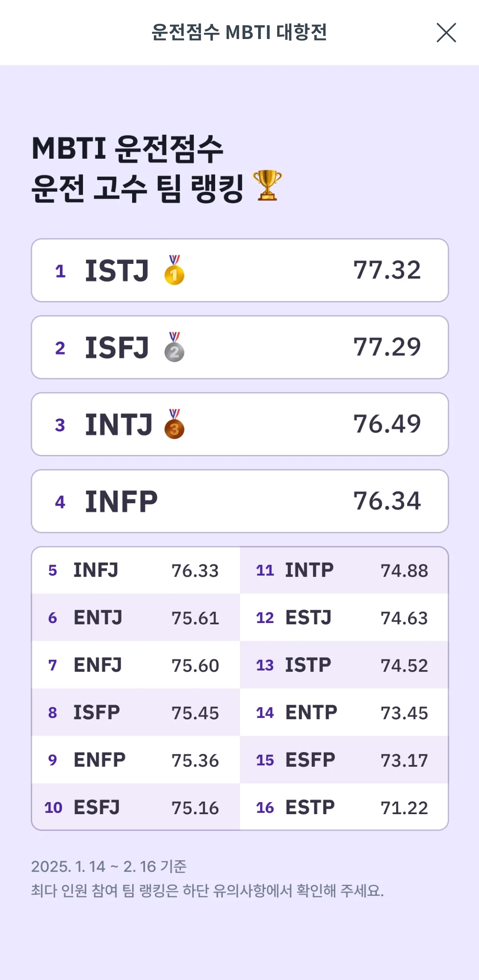Tap the ESFJ row ranked tenth
479x980 pixels.
point(136,808)
